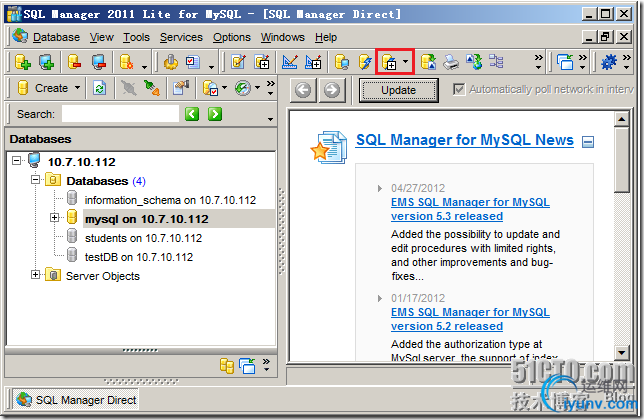
Task: Open the Services menu
Action: 181,37
